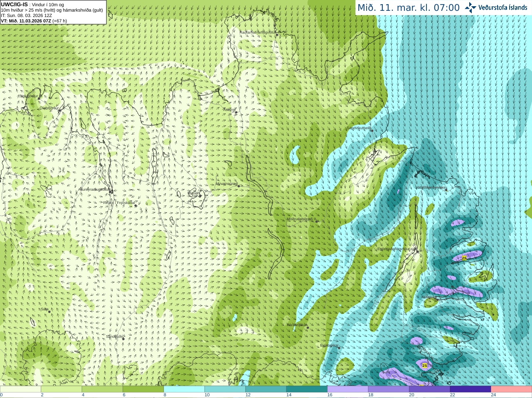532x398 pixels.
Task: Select the Kárahnjúkar station label
Action: pos(297,325)
